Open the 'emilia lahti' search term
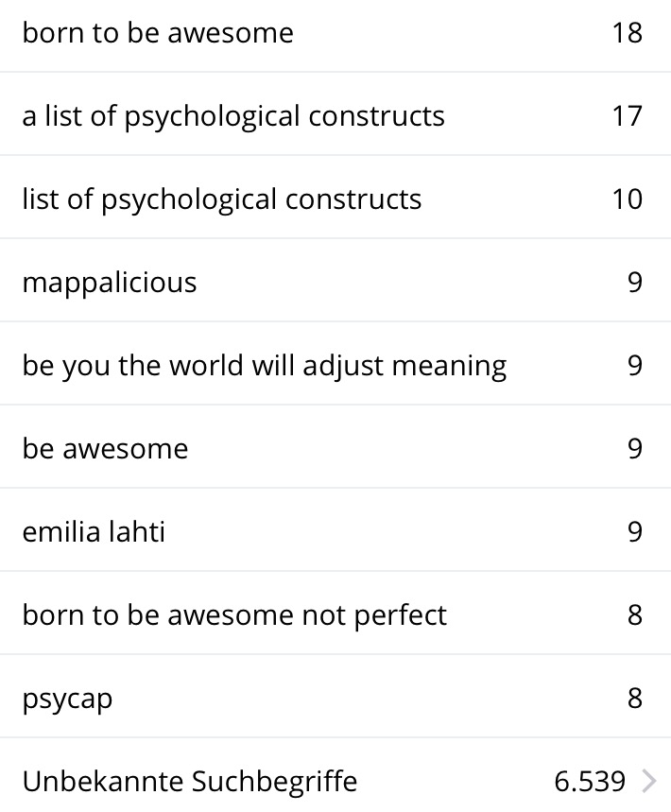The image size is (671, 812). click(94, 532)
